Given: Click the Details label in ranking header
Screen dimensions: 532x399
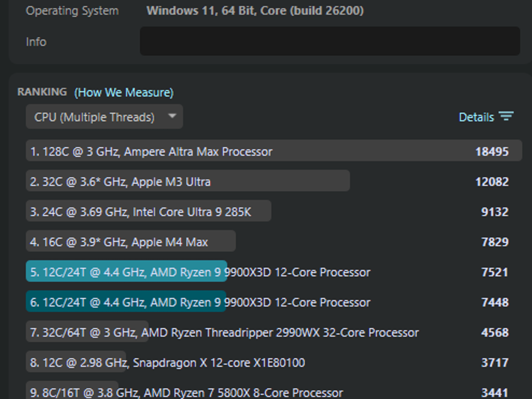Looking at the screenshot, I should (x=476, y=117).
